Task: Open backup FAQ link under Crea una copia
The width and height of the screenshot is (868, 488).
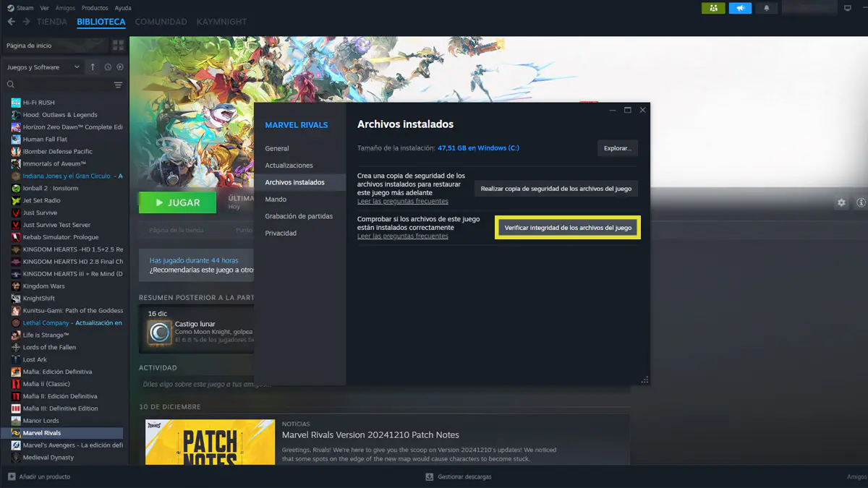Action: coord(403,202)
